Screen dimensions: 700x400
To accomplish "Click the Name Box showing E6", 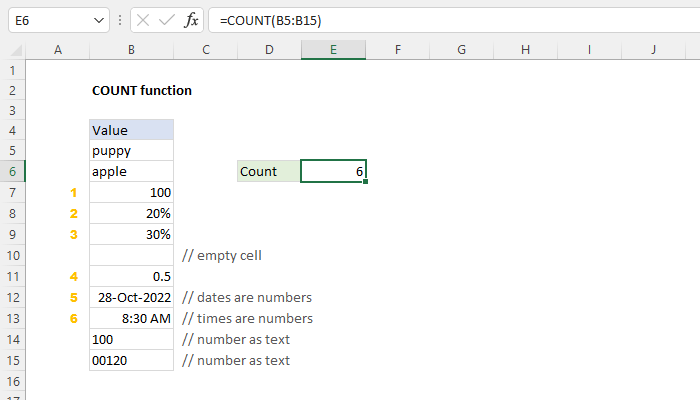I will coord(58,21).
